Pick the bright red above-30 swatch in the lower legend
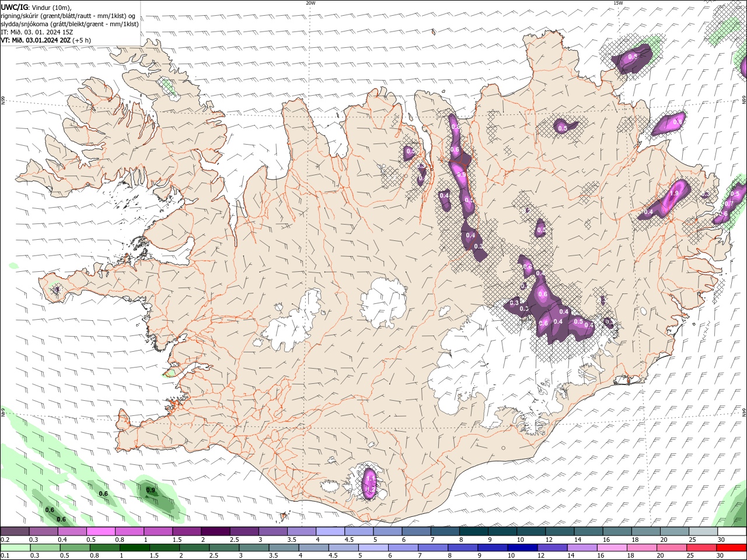The height and width of the screenshot is (560, 747). click(x=731, y=547)
